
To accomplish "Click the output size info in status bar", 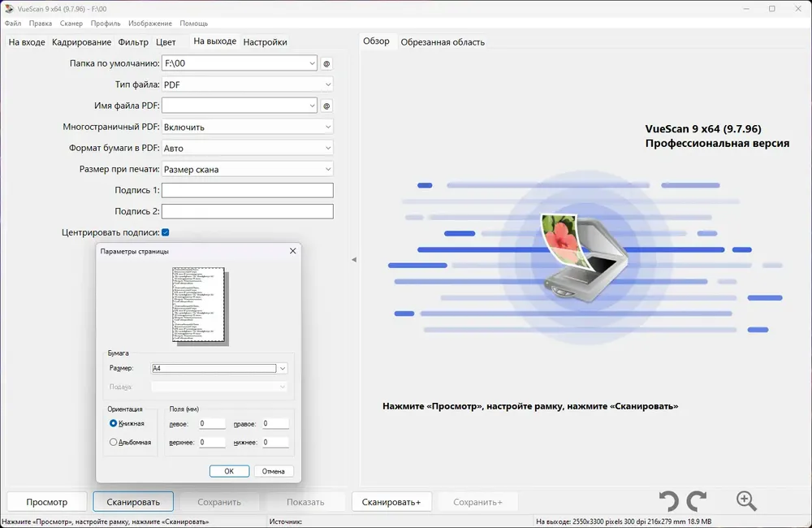I will pyautogui.click(x=624, y=522).
